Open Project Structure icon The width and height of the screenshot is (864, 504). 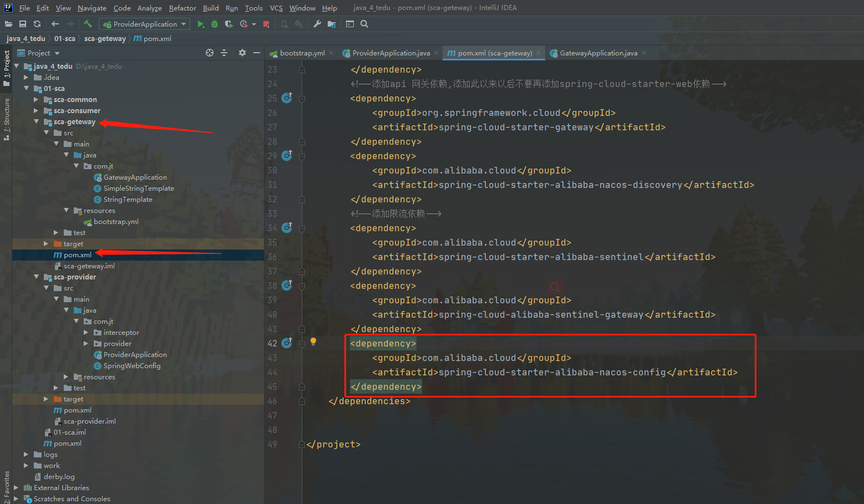click(x=332, y=24)
